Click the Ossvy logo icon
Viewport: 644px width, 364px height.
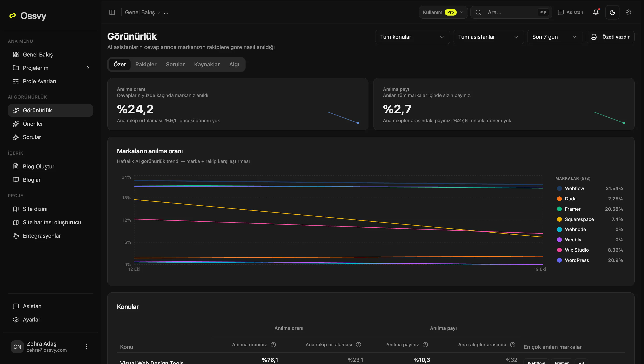tap(12, 16)
